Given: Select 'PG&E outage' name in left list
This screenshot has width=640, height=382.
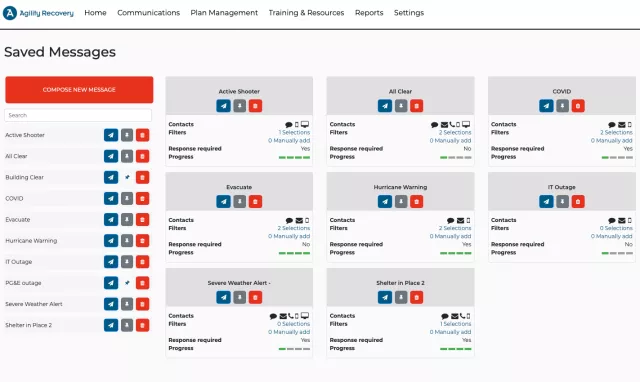Looking at the screenshot, I should point(23,283).
